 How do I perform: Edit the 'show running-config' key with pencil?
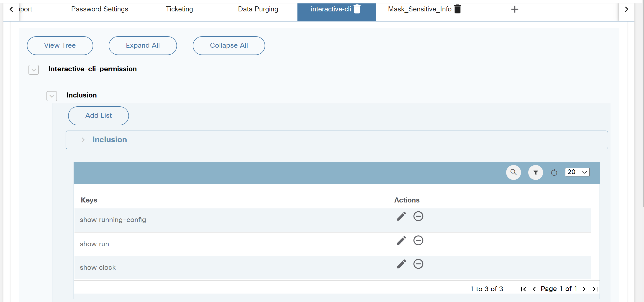(x=401, y=216)
